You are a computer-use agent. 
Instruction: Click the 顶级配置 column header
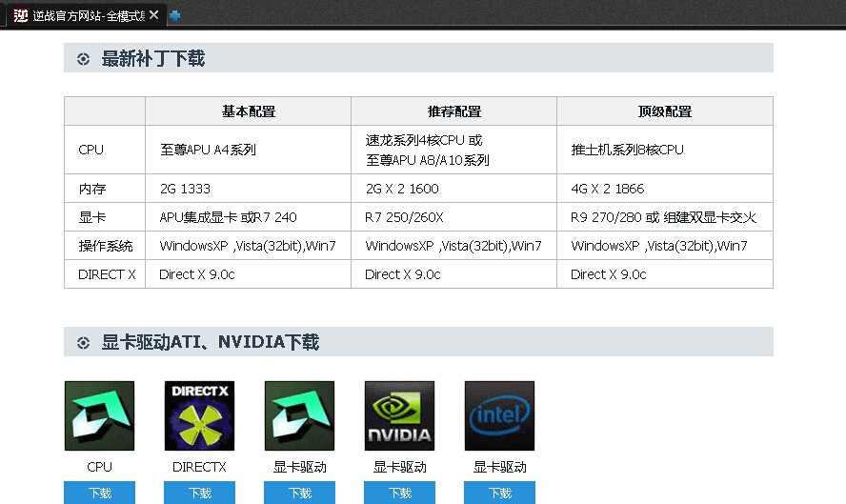[x=665, y=111]
